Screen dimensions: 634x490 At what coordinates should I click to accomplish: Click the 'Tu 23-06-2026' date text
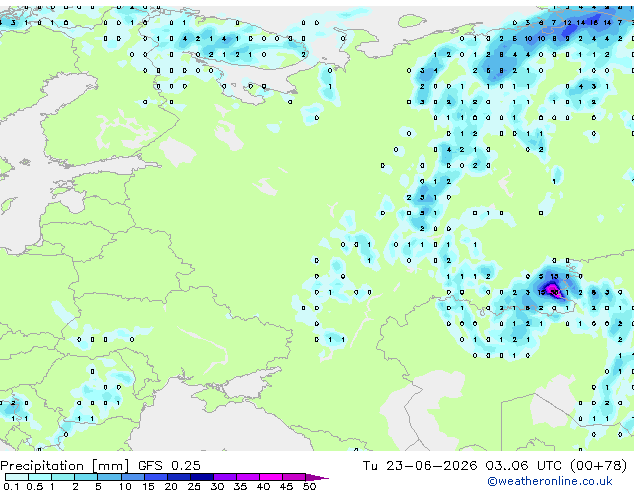click(420, 466)
